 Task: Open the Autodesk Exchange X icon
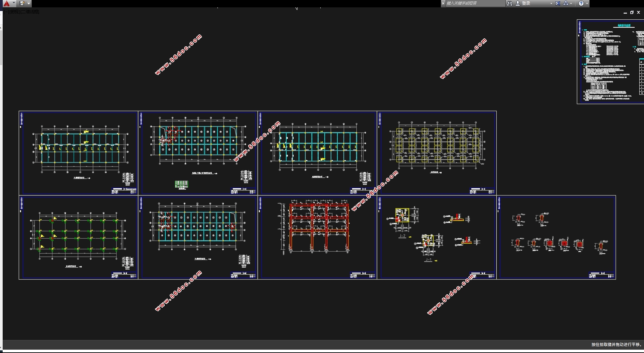pyautogui.click(x=558, y=3)
